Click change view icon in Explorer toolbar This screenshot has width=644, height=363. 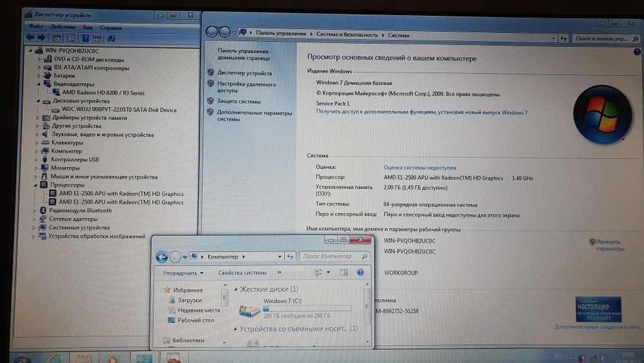(318, 272)
